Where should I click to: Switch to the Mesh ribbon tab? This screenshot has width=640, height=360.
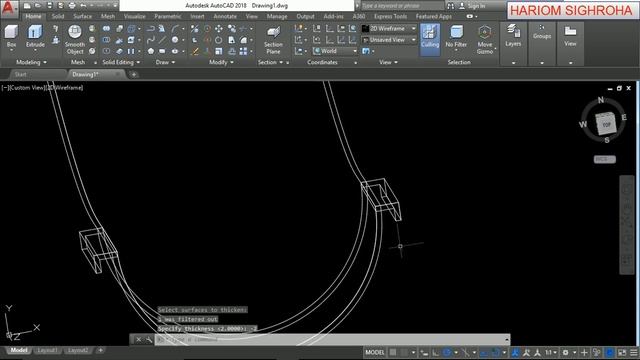point(108,16)
